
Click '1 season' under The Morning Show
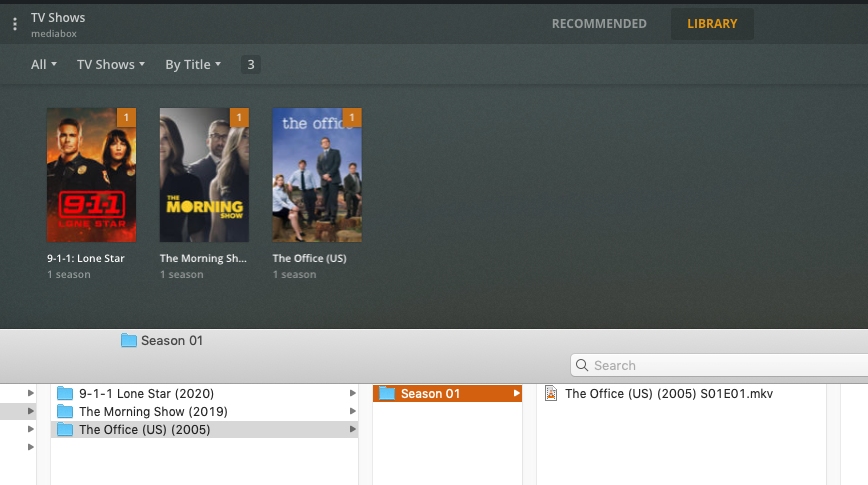(182, 274)
